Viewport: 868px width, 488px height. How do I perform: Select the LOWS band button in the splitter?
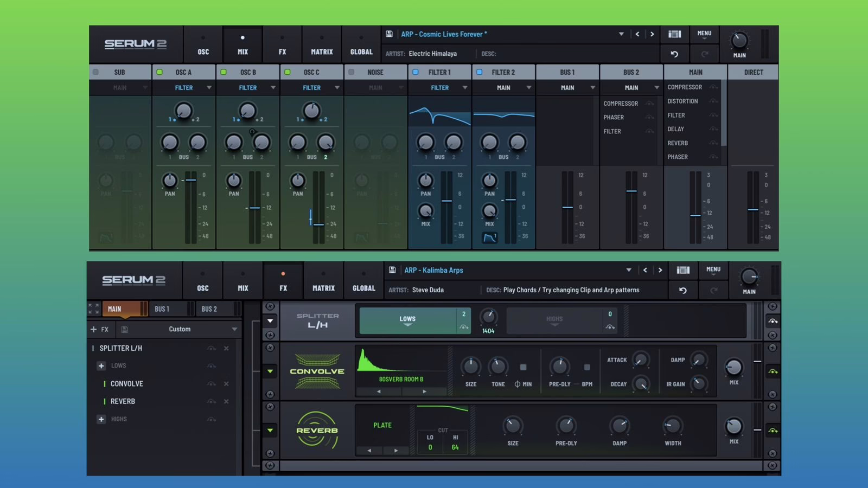pos(408,320)
